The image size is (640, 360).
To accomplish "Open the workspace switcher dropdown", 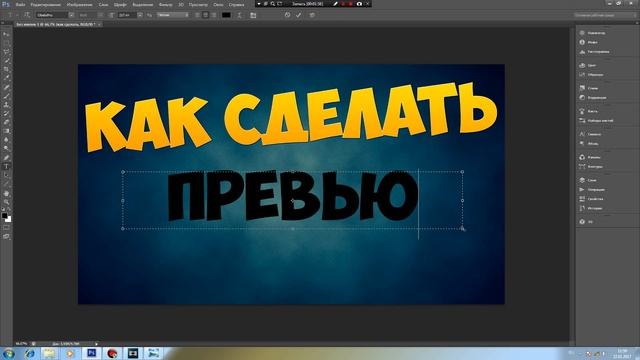I will 605,15.
